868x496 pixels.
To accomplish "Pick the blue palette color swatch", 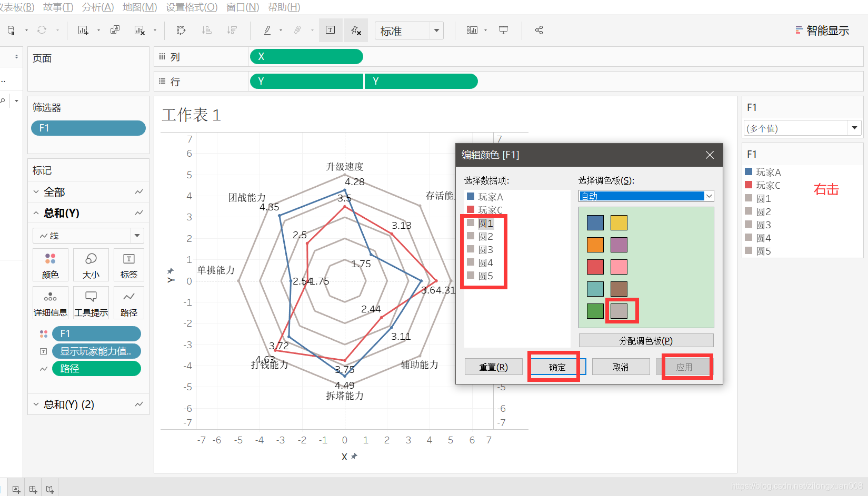I will [x=595, y=223].
